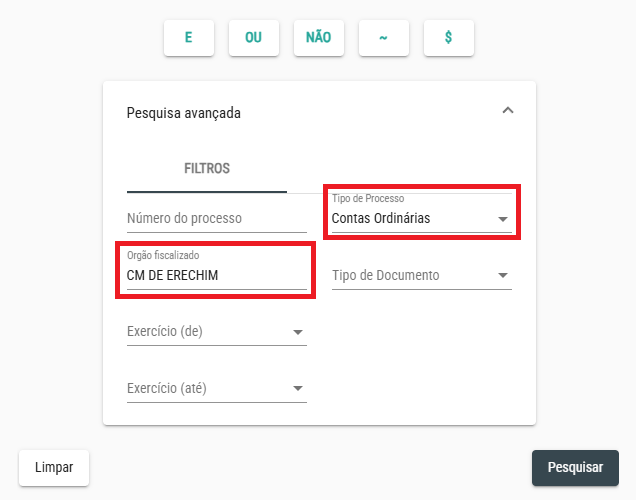Image resolution: width=636 pixels, height=500 pixels.
Task: Click the tilde proximity operator button
Action: click(383, 38)
